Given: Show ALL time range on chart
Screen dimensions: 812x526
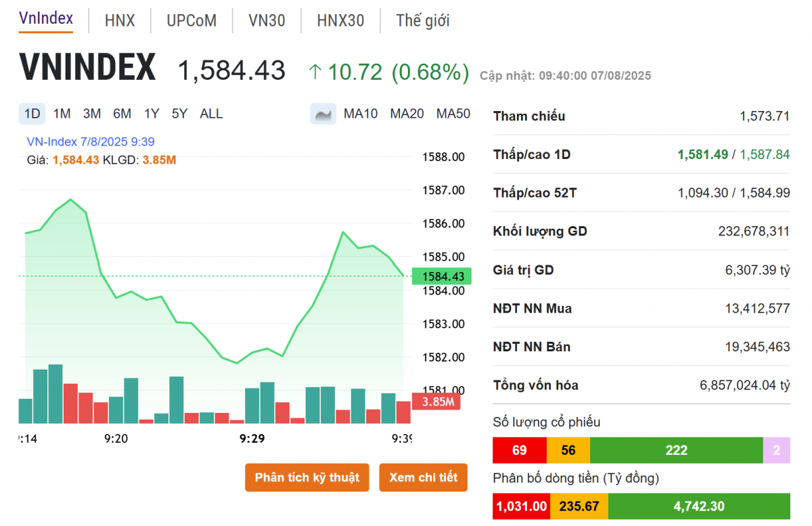Looking at the screenshot, I should pos(211,114).
